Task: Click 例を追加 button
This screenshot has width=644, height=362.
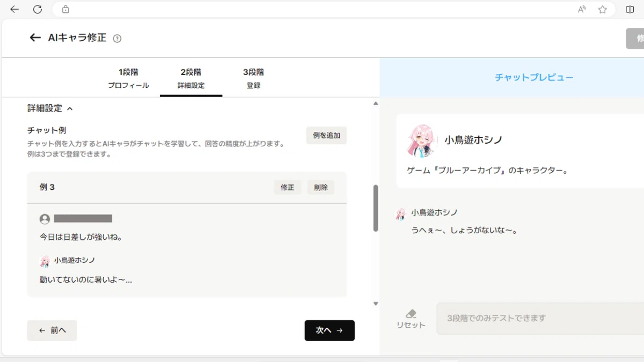Action: point(326,135)
